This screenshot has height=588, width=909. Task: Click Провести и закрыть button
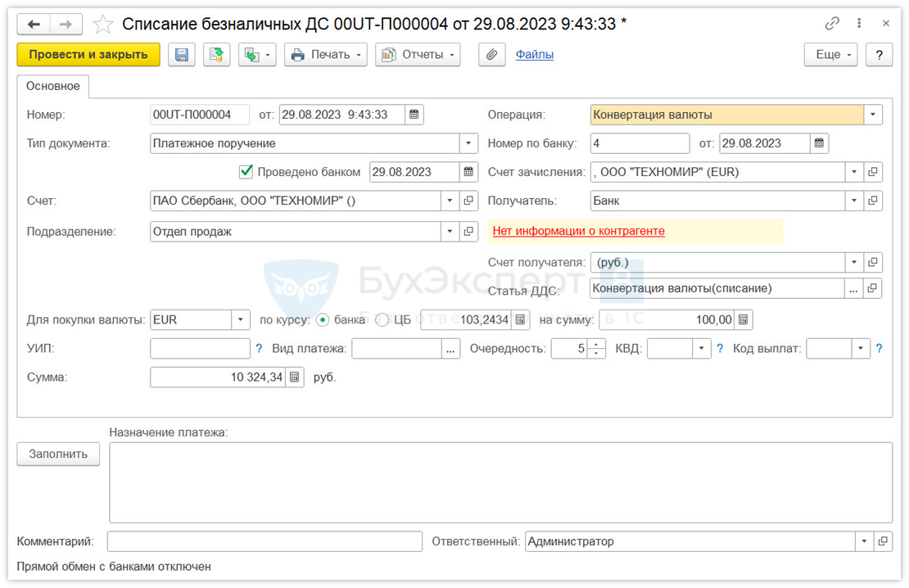88,55
